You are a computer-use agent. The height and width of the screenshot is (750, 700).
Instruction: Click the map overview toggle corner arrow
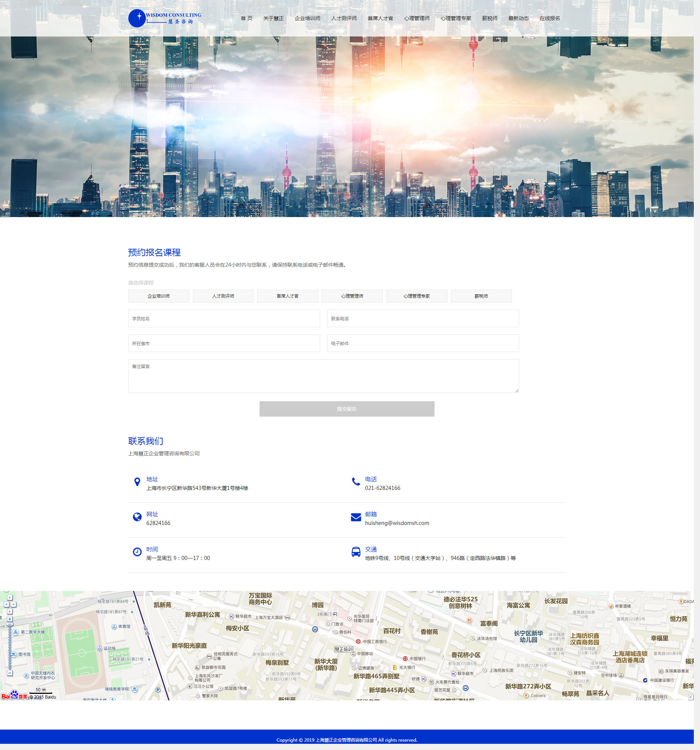[691, 697]
